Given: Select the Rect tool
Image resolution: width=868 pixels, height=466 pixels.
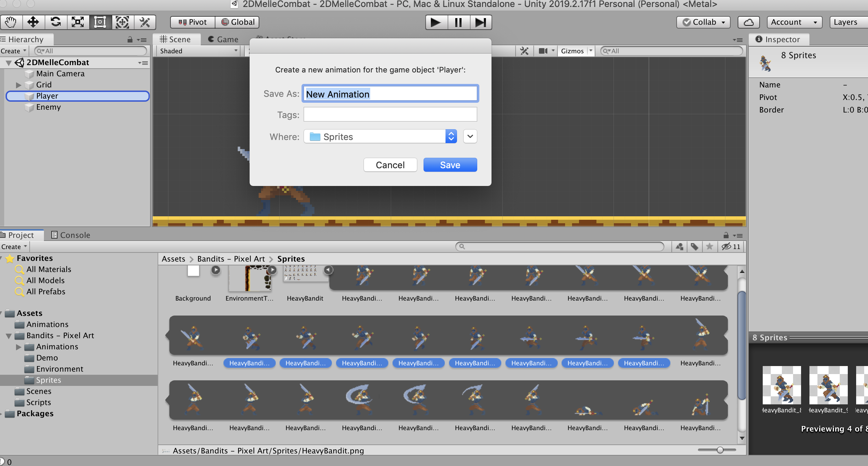Looking at the screenshot, I should [100, 22].
